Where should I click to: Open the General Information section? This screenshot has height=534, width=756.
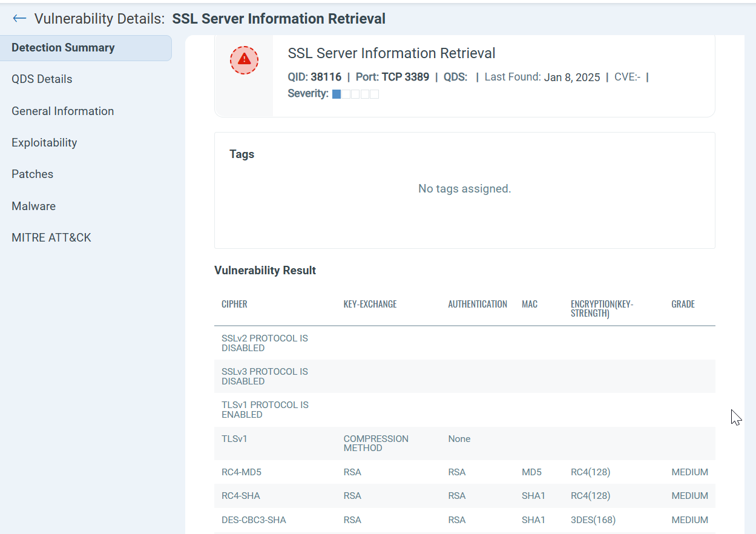[62, 111]
